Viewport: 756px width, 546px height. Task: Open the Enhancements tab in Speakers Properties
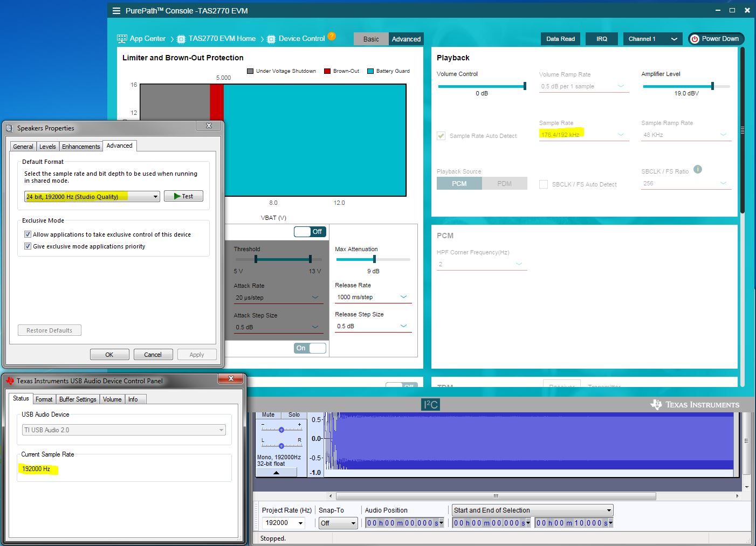pyautogui.click(x=81, y=147)
